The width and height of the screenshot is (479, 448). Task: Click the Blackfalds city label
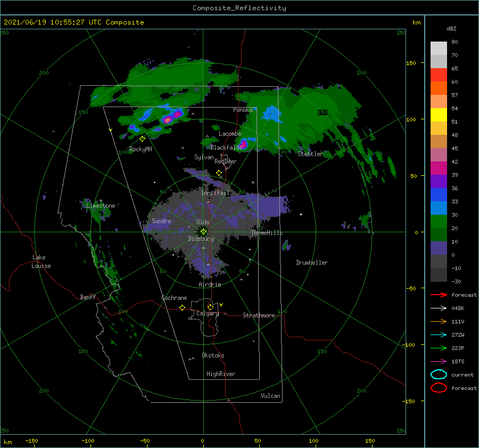(x=227, y=148)
